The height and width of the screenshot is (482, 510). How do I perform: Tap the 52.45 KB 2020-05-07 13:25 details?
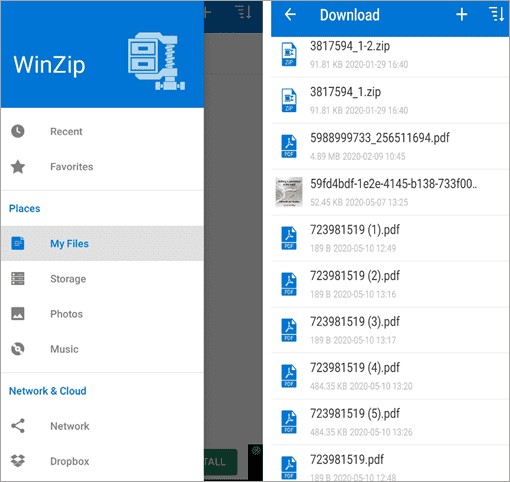point(359,202)
